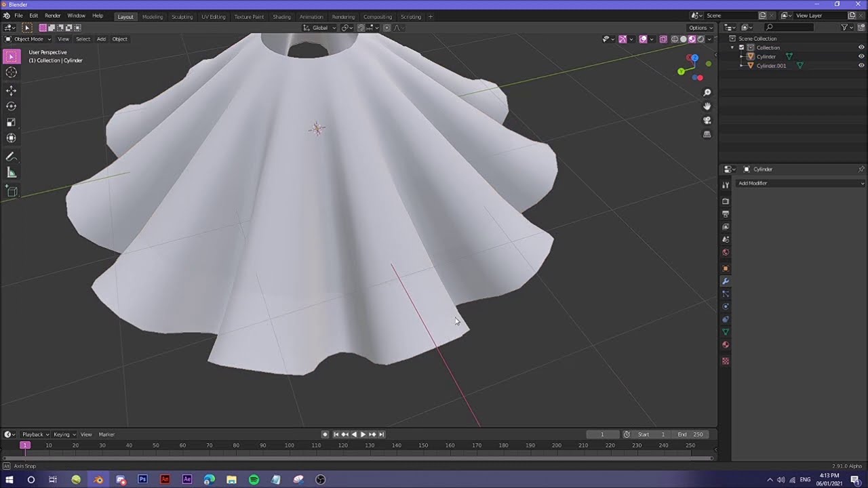868x488 pixels.
Task: Open the Object Data properties tab
Action: 726,332
